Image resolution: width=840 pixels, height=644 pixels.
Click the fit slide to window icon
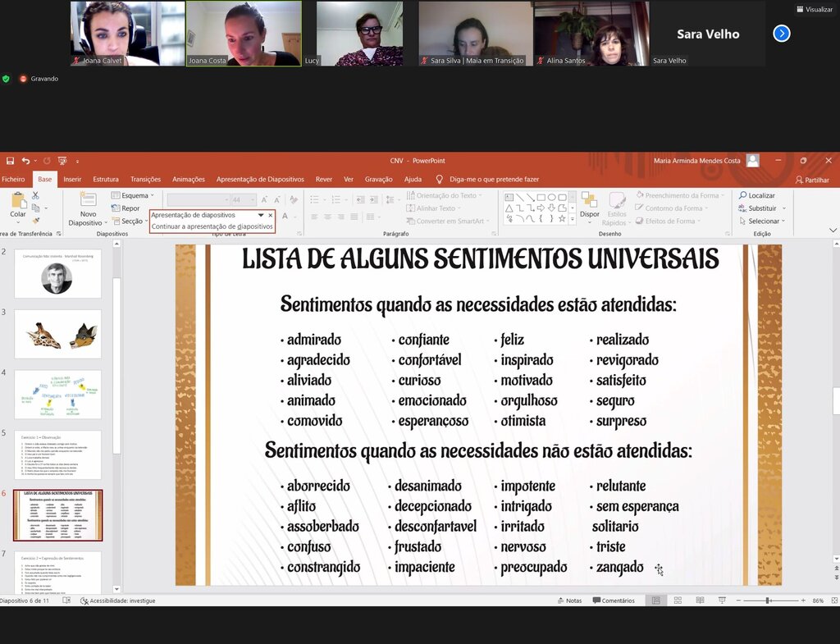pyautogui.click(x=833, y=601)
